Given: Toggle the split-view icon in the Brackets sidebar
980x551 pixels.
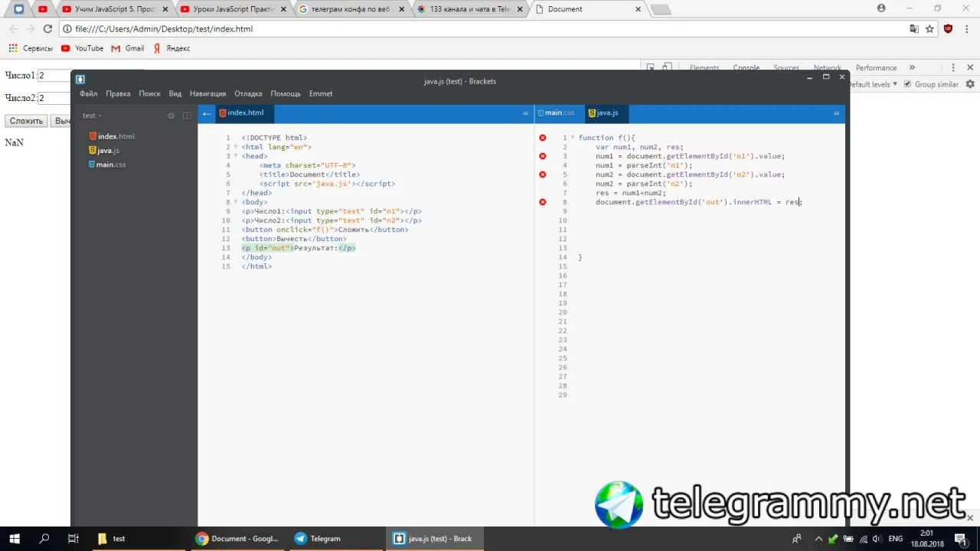Looking at the screenshot, I should coord(187,116).
